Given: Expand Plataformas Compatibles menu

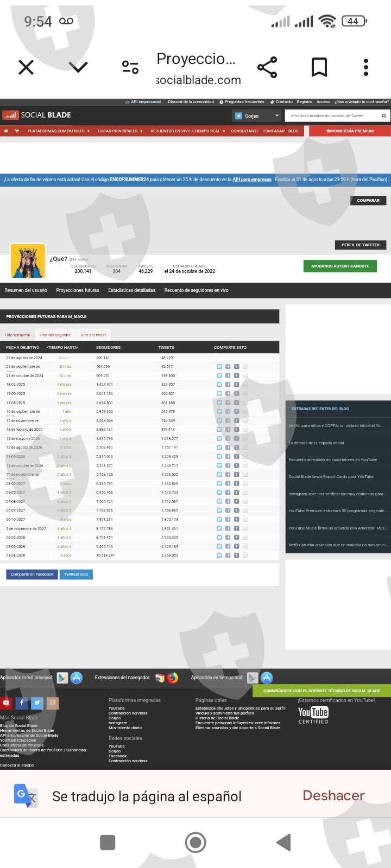Looking at the screenshot, I should 59,131.
